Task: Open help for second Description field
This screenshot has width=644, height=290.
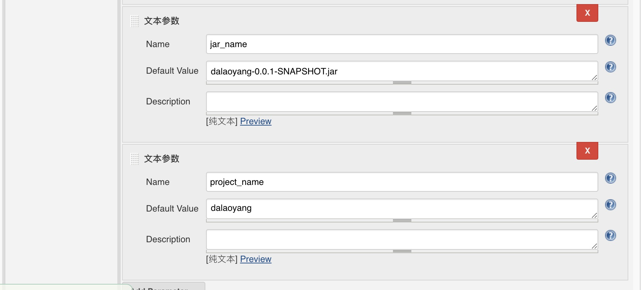Action: 610,235
